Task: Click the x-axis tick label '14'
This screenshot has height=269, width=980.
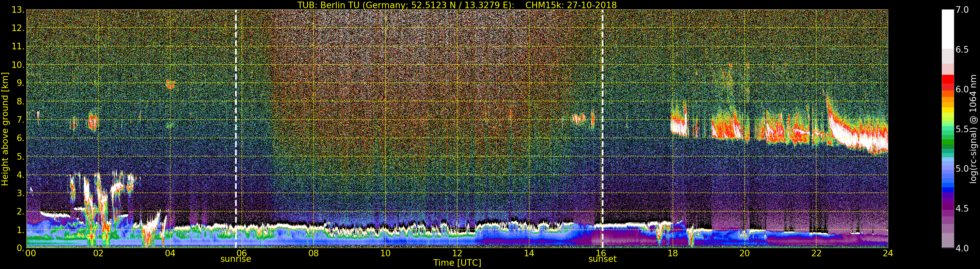Action: [x=529, y=253]
